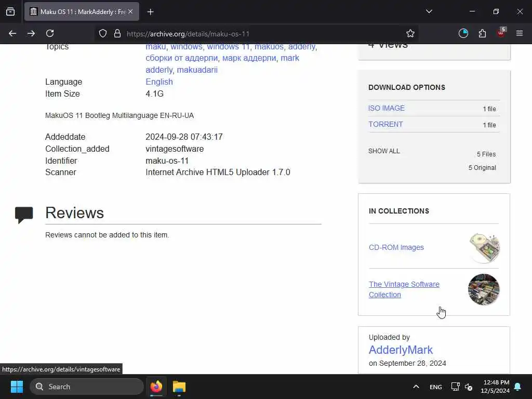The height and width of the screenshot is (399, 532).
Task: Open the CD-ROM Images collection
Action: pyautogui.click(x=396, y=247)
